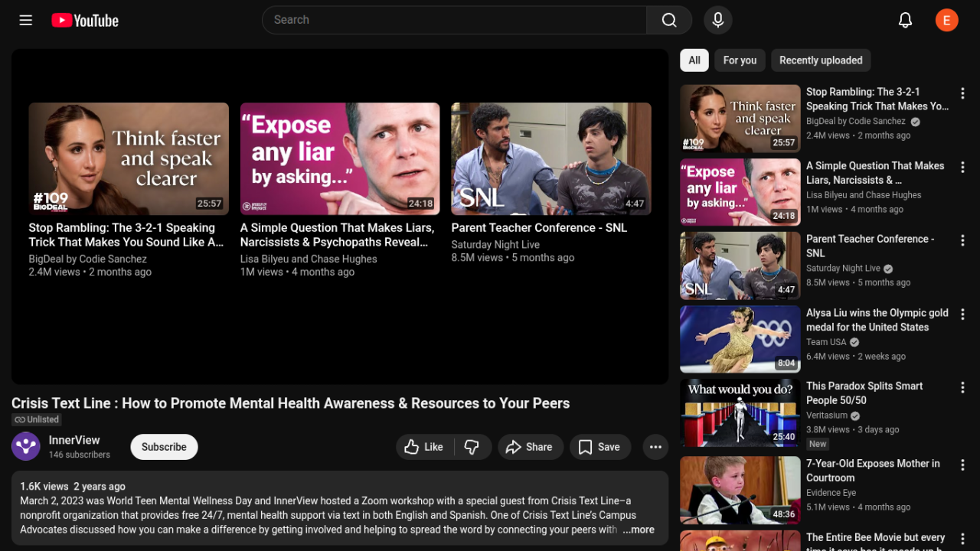Click the New badge under Veritasium video
Image resolution: width=980 pixels, height=551 pixels.
818,444
